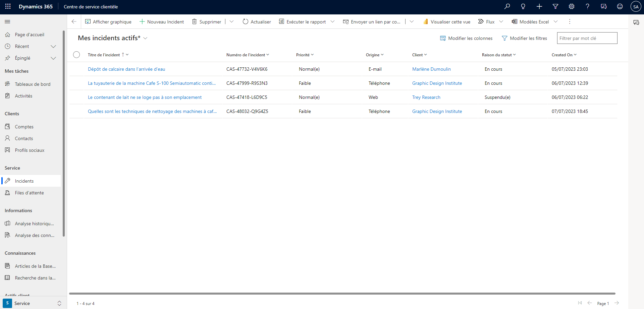Click the horizontal scrollbar under the grid
The height and width of the screenshot is (309, 644).
click(x=342, y=294)
